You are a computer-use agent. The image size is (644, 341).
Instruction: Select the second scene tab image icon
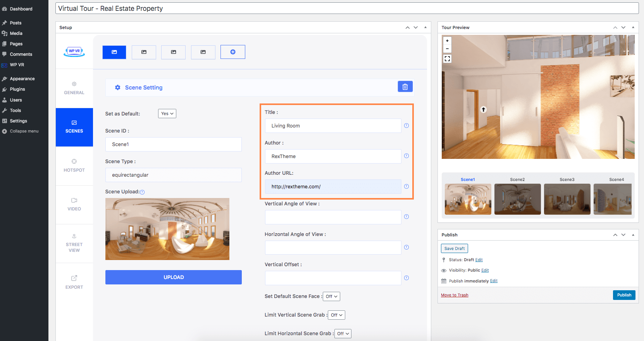click(144, 52)
